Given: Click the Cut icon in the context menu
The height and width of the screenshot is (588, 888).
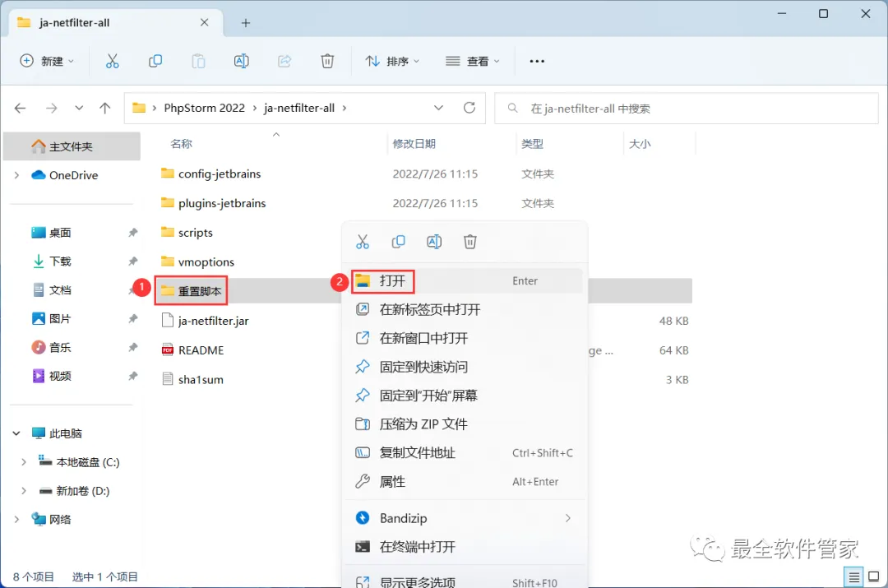Looking at the screenshot, I should (363, 242).
